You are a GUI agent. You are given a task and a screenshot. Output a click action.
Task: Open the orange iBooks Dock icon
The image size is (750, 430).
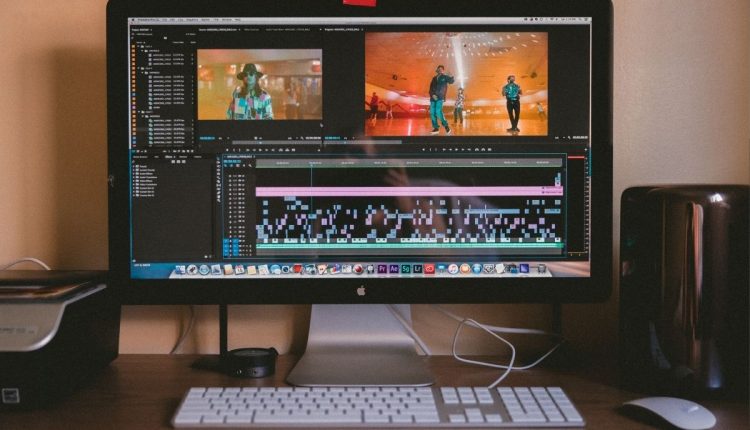pos(464,269)
